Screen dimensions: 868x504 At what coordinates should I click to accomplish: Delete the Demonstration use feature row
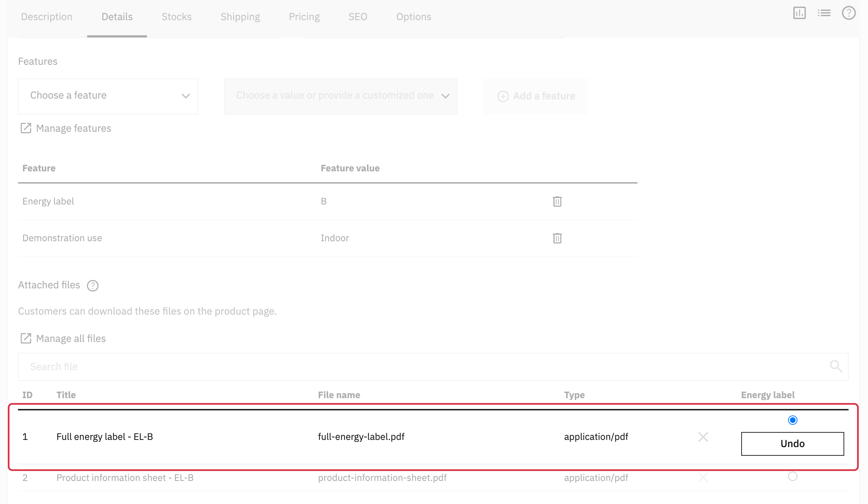[x=557, y=238]
